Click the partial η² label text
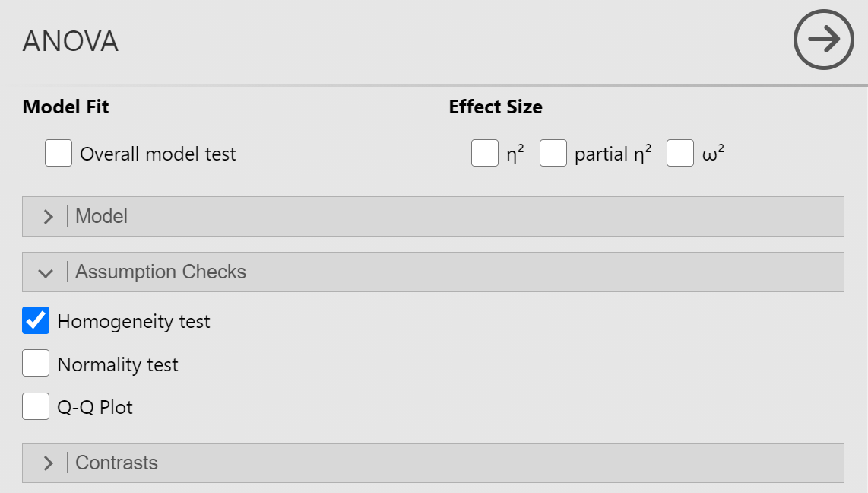868x493 pixels. (613, 154)
